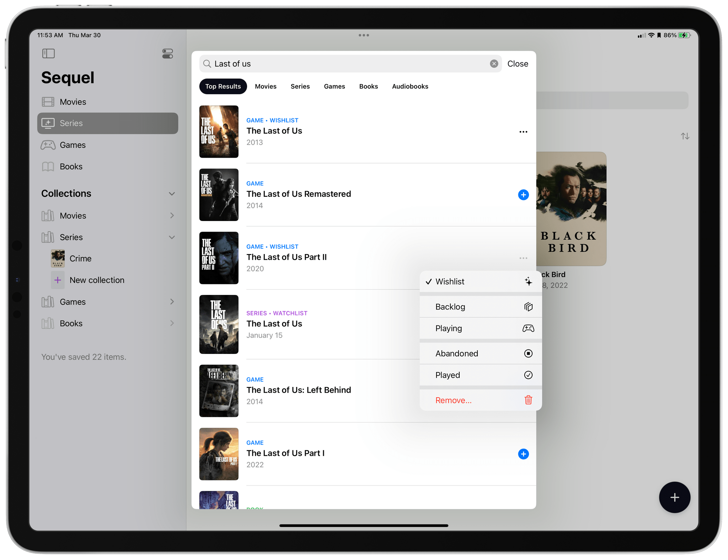728x560 pixels.
Task: Open the sort order arrows icon
Action: [685, 136]
